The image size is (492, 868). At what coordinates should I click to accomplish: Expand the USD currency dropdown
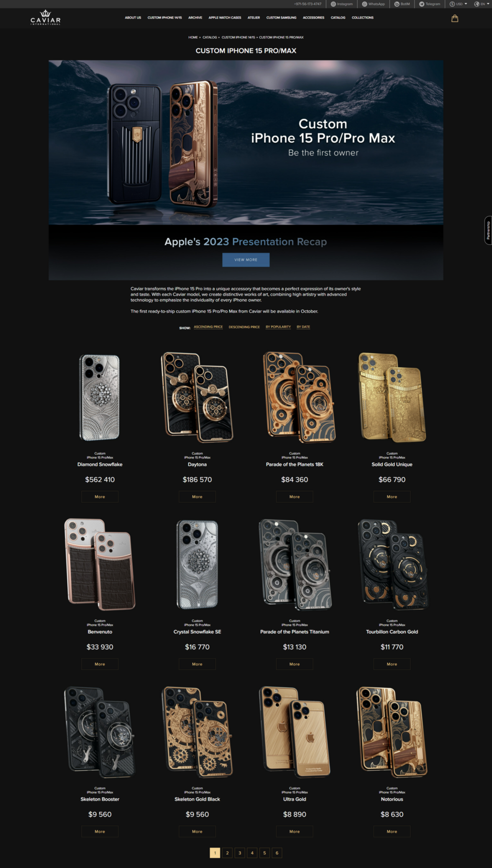click(458, 4)
